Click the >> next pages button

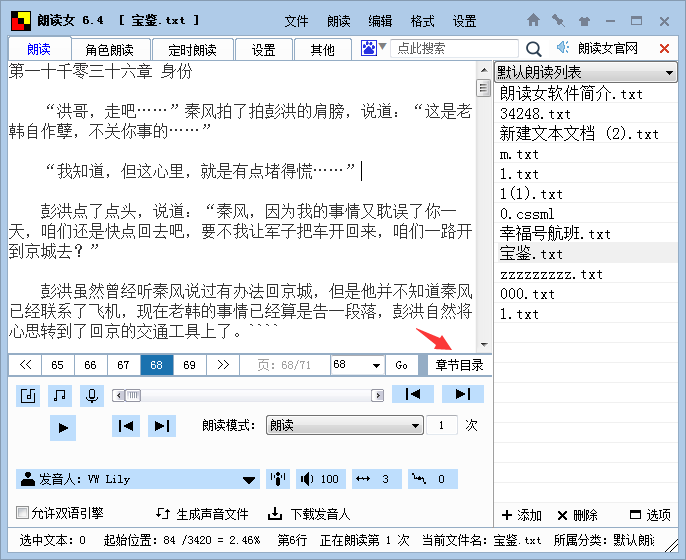pyautogui.click(x=223, y=364)
